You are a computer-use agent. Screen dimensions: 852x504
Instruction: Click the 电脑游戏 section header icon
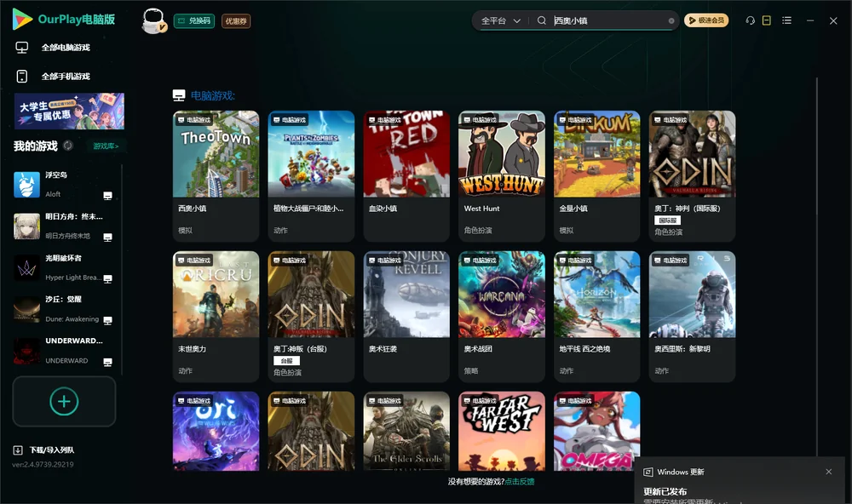(179, 95)
